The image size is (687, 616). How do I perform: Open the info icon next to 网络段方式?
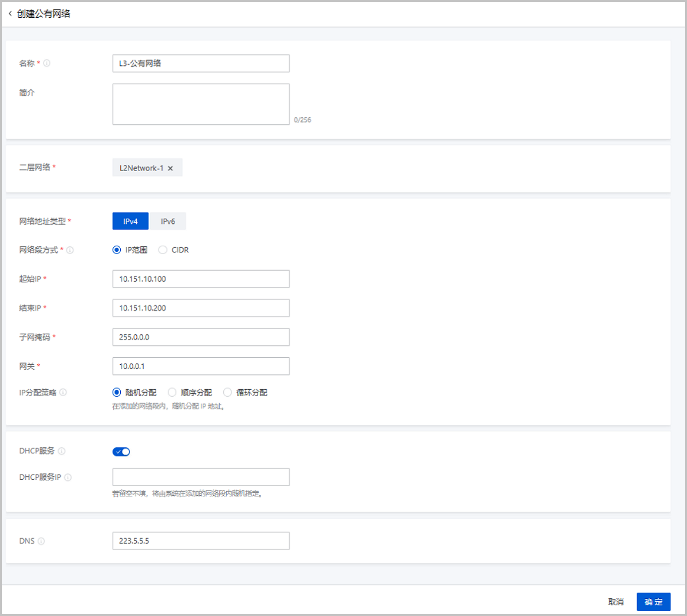(x=70, y=250)
